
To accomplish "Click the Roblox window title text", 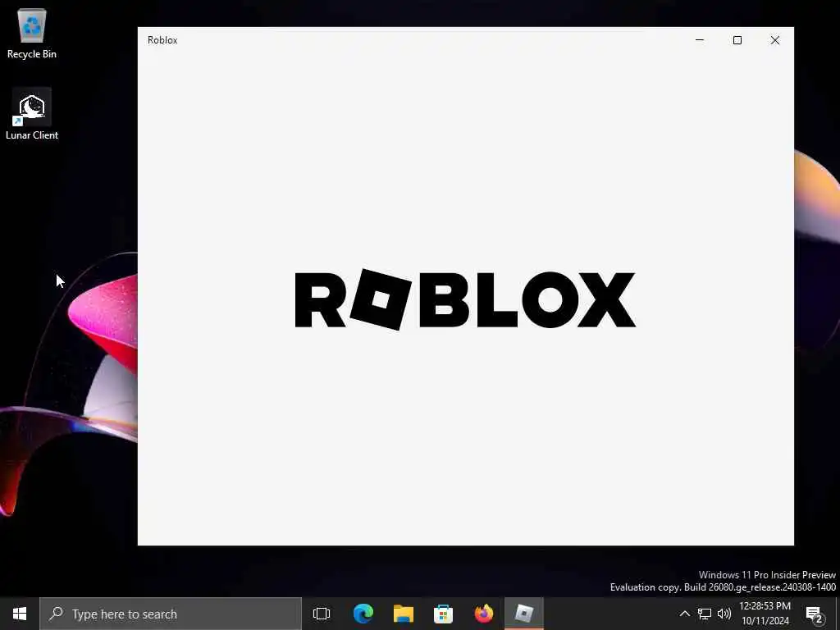I will pyautogui.click(x=162, y=40).
